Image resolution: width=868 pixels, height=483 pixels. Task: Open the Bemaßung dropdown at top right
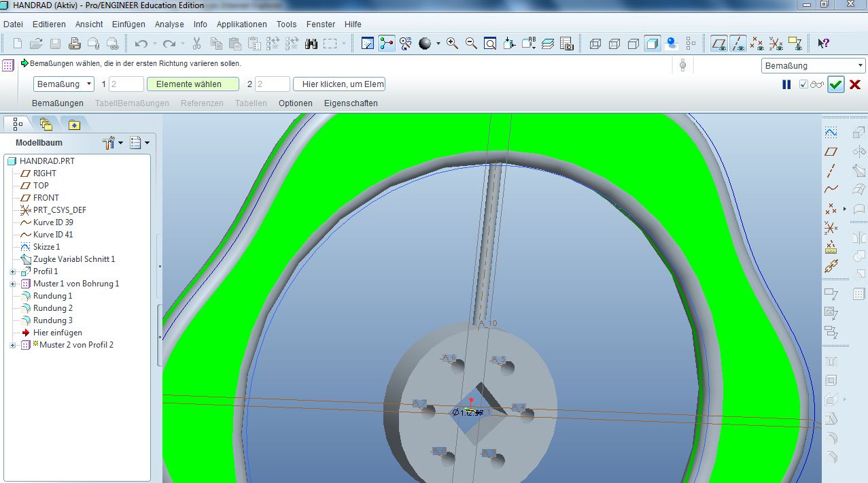pyautogui.click(x=814, y=66)
